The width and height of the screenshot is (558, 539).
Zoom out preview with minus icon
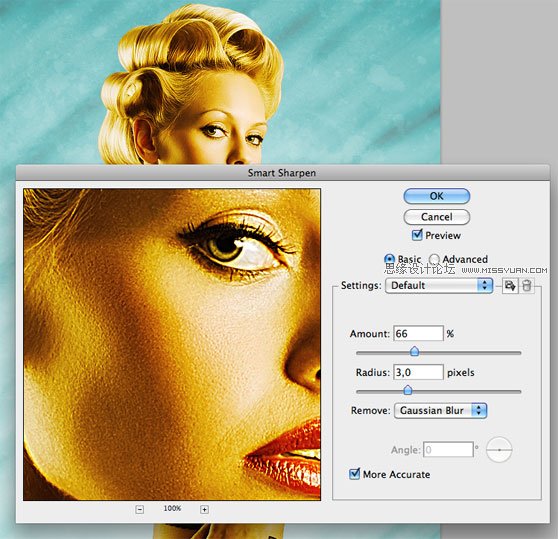coord(140,509)
